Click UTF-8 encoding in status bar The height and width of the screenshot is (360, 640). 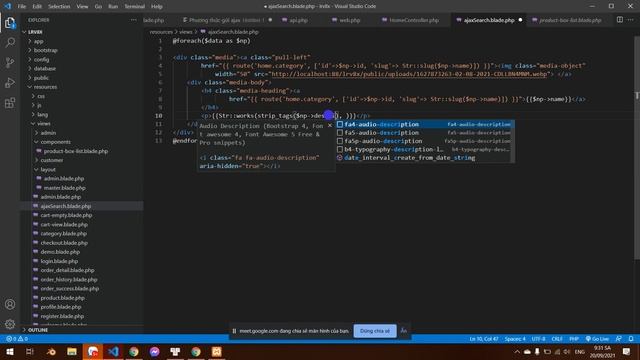(538, 339)
